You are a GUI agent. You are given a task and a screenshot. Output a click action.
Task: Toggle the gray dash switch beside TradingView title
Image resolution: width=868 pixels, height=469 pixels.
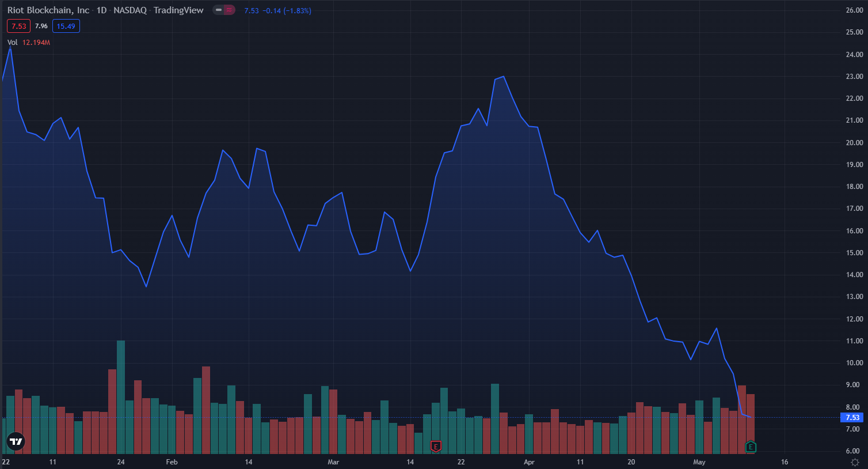click(219, 10)
